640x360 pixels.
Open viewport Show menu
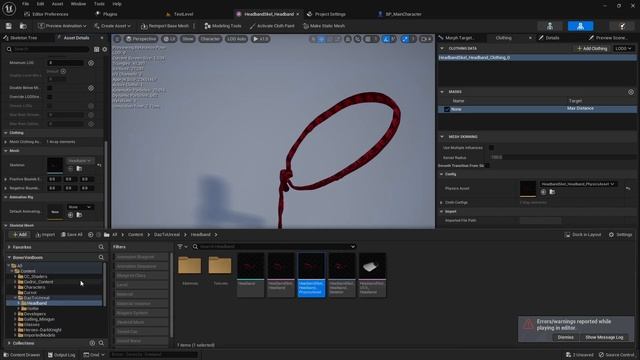pos(188,39)
